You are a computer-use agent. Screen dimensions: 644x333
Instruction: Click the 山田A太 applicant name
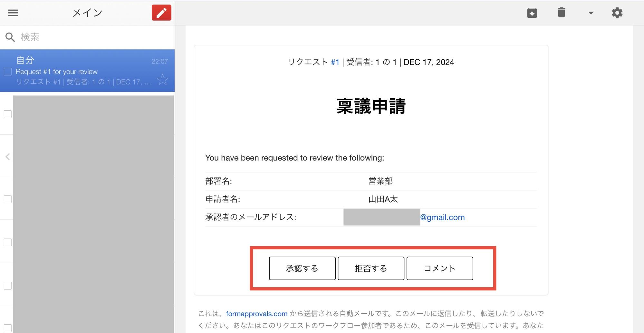click(383, 199)
